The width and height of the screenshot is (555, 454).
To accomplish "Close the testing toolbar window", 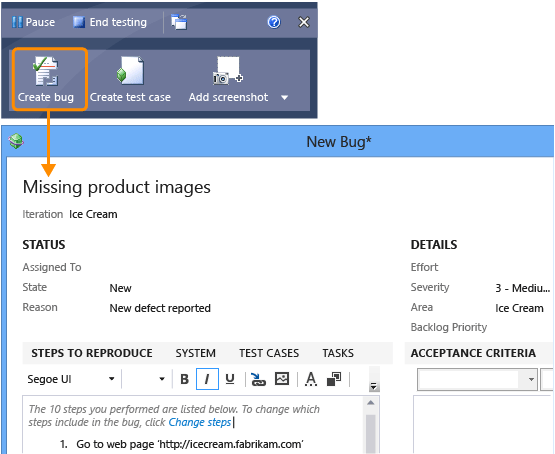I will tap(304, 22).
